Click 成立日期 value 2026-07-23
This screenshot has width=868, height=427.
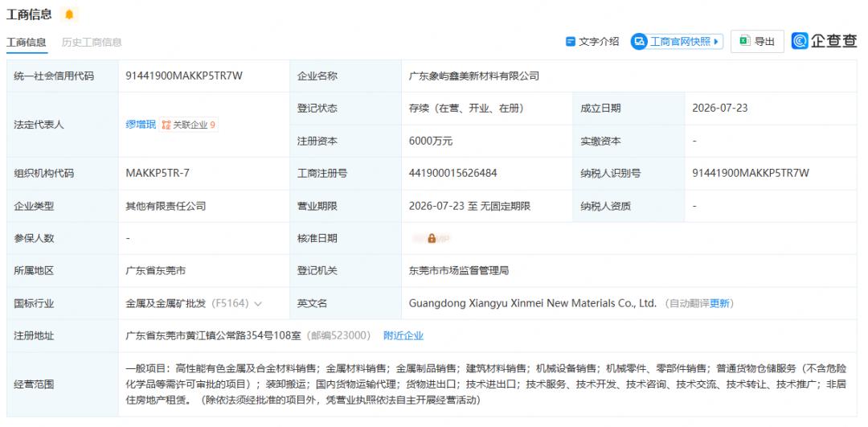click(x=719, y=109)
